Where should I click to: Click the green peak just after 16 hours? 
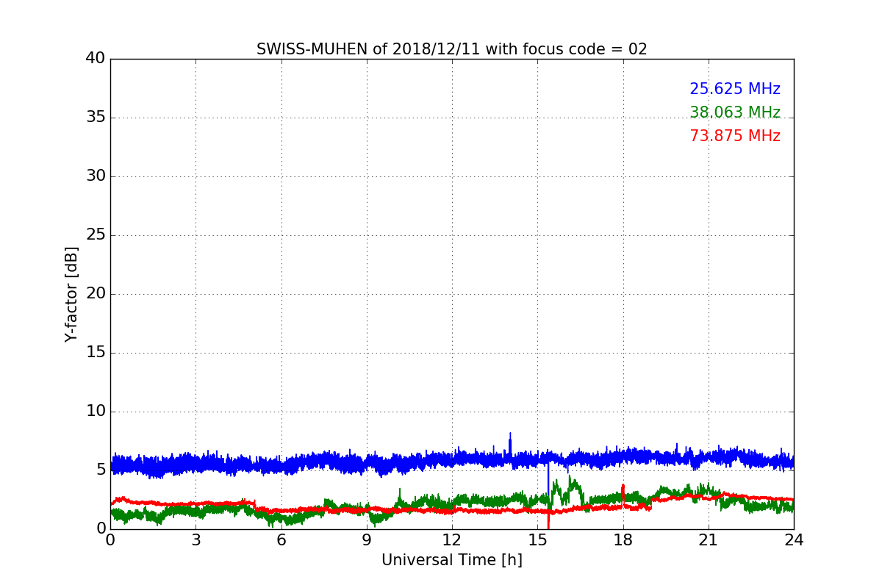pyautogui.click(x=571, y=481)
